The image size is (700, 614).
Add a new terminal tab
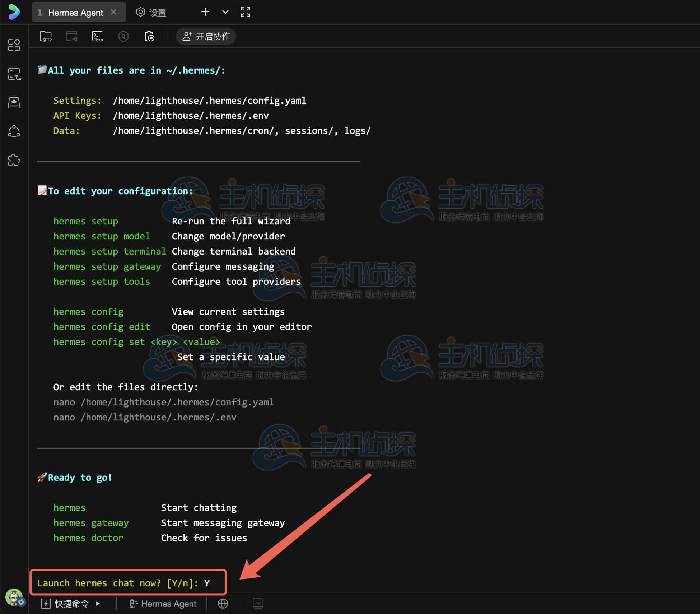205,12
